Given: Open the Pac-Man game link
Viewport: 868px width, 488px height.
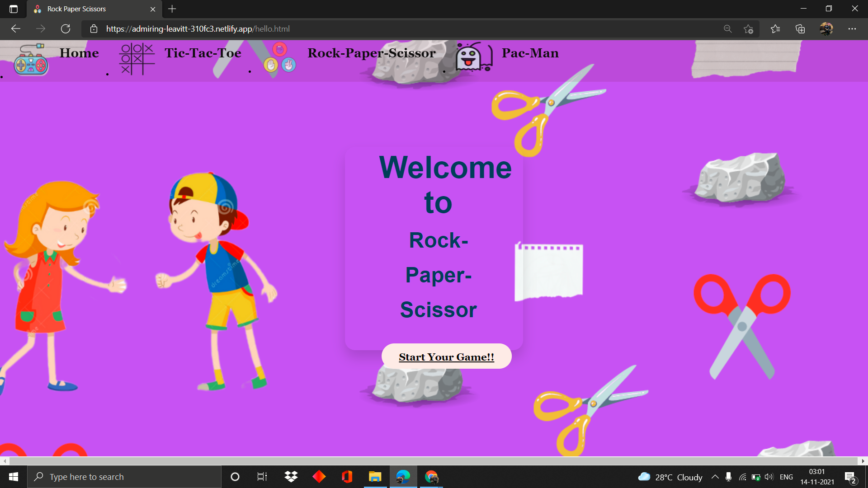Looking at the screenshot, I should tap(530, 53).
